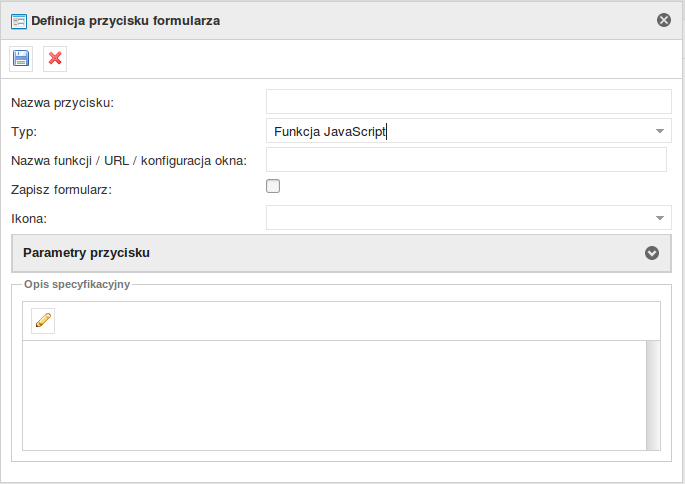Click the Typ field showing Funkcja JavaScript
This screenshot has width=685, height=484.
click(x=469, y=131)
